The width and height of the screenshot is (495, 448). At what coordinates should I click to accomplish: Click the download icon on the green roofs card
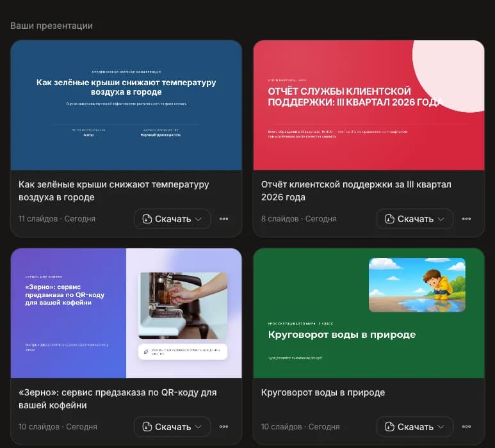[147, 219]
